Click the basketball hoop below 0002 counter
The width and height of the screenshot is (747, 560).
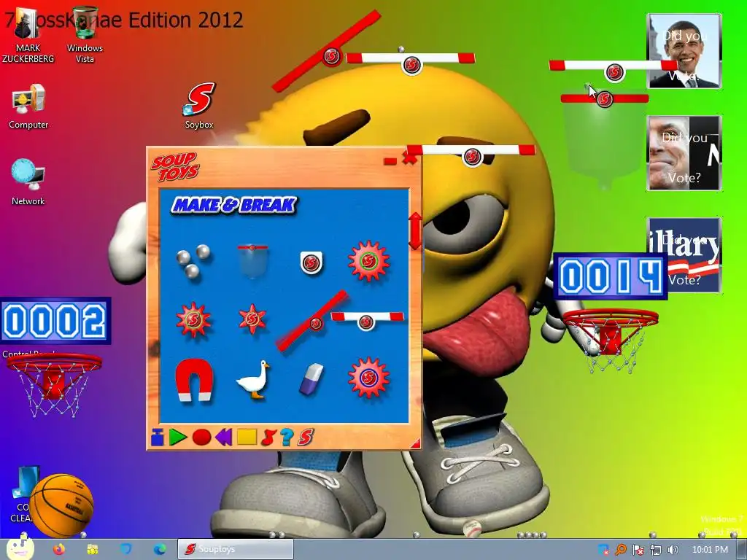point(54,385)
